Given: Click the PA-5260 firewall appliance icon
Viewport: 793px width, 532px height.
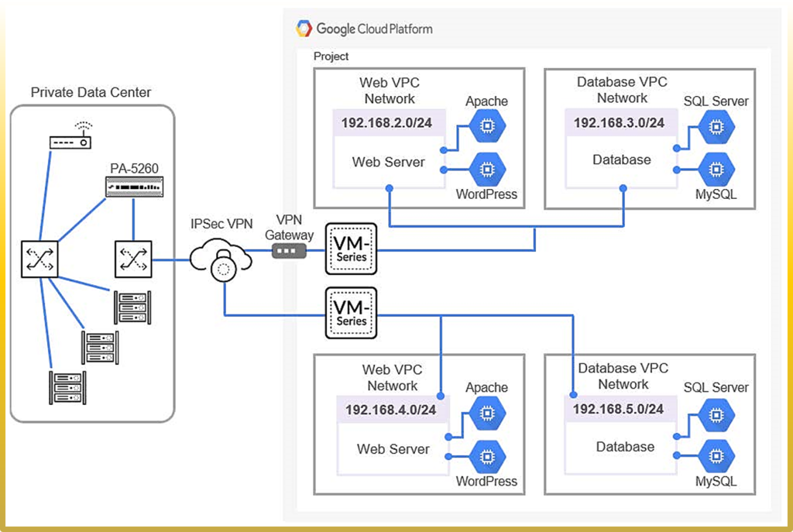Looking at the screenshot, I should pos(134,187).
